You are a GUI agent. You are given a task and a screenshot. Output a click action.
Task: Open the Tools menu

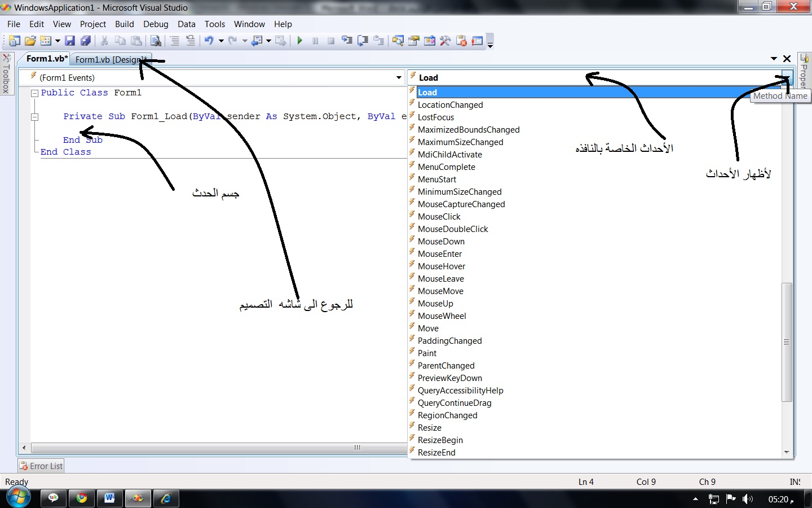[x=215, y=24]
